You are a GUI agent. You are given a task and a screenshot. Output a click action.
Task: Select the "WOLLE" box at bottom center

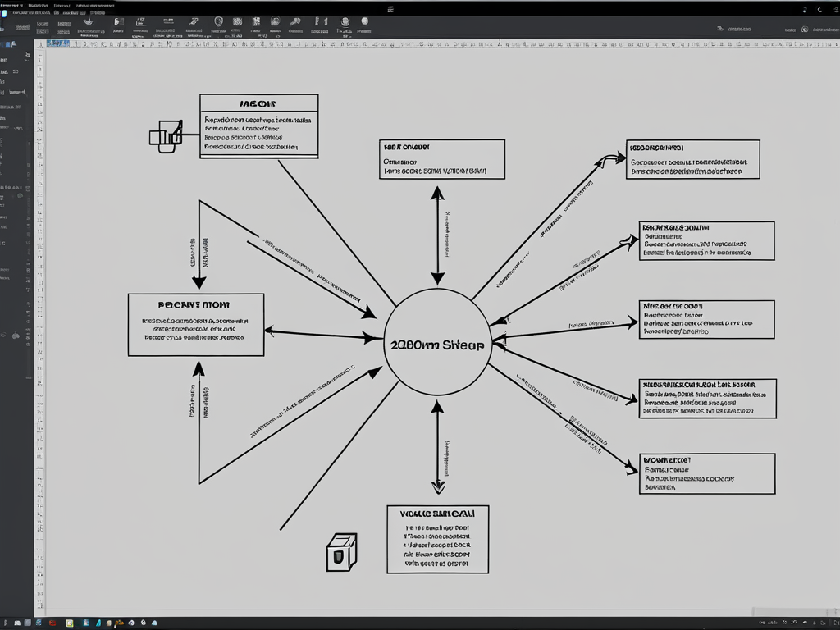click(x=437, y=539)
